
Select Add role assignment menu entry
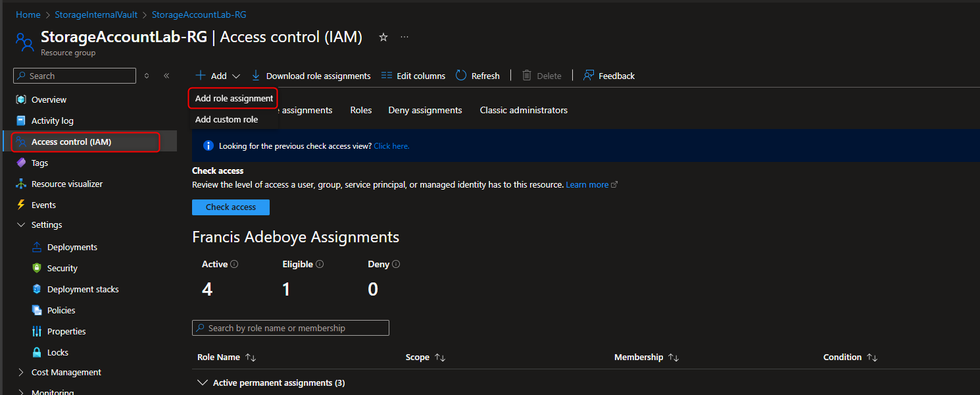[x=233, y=98]
